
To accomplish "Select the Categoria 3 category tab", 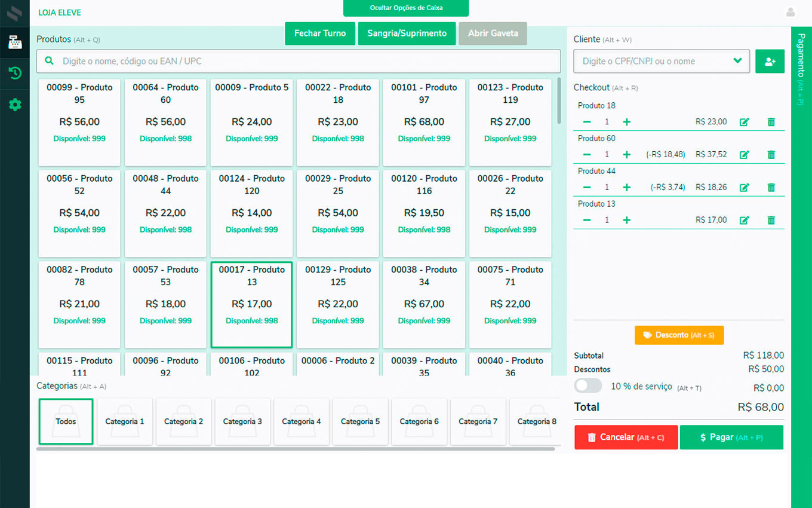I will point(242,421).
